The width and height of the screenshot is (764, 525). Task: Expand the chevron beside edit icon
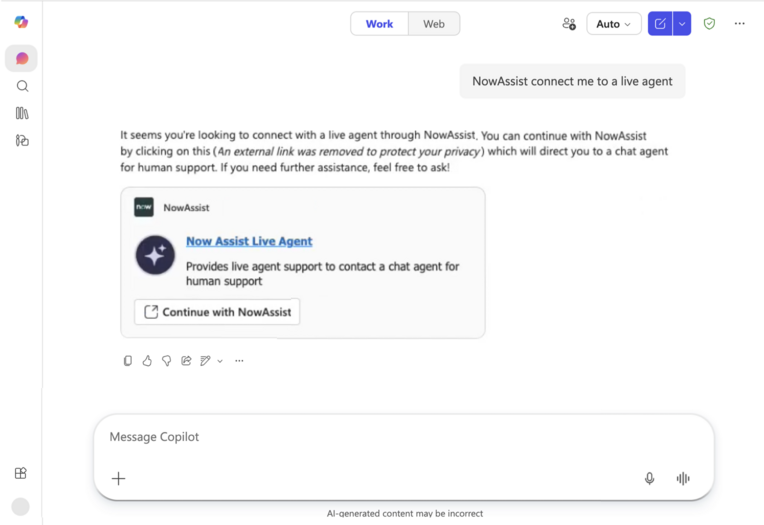(x=220, y=361)
